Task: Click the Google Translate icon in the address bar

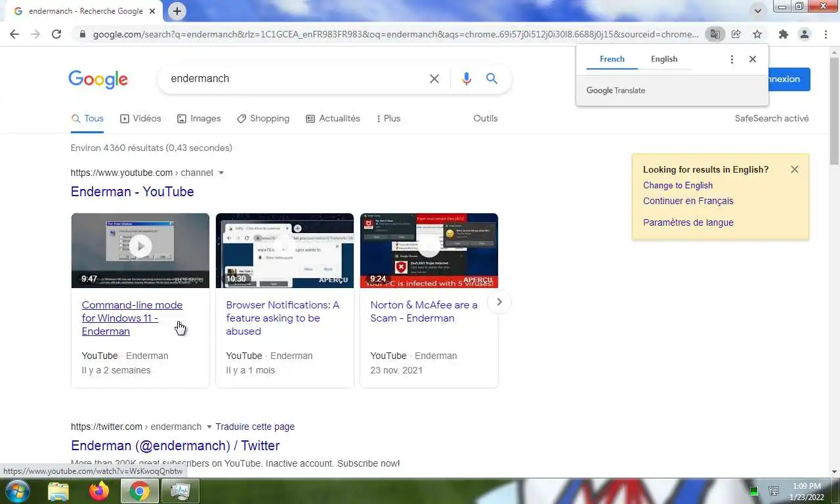Action: coord(714,34)
